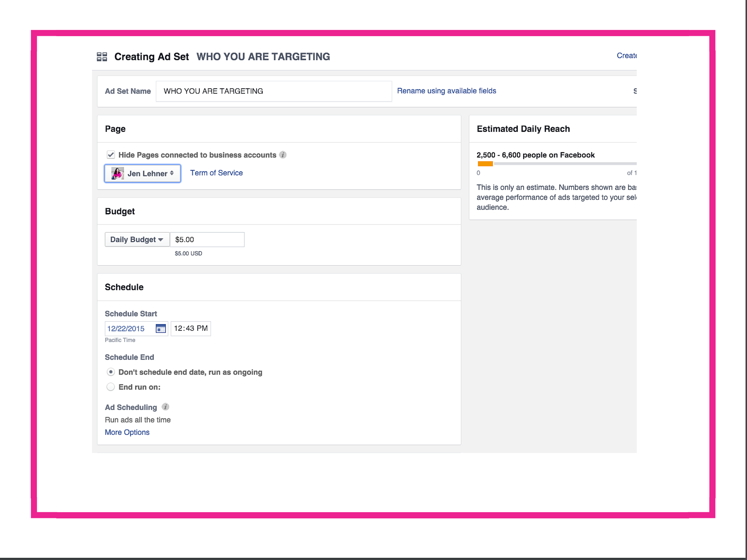The image size is (747, 560).
Task: Click the 12:43 PM time field
Action: (190, 328)
